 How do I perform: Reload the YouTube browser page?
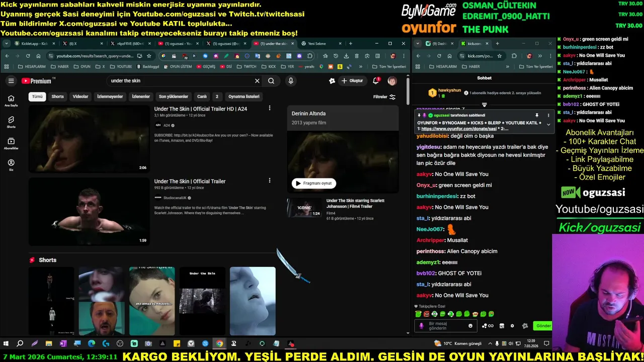click(x=28, y=56)
